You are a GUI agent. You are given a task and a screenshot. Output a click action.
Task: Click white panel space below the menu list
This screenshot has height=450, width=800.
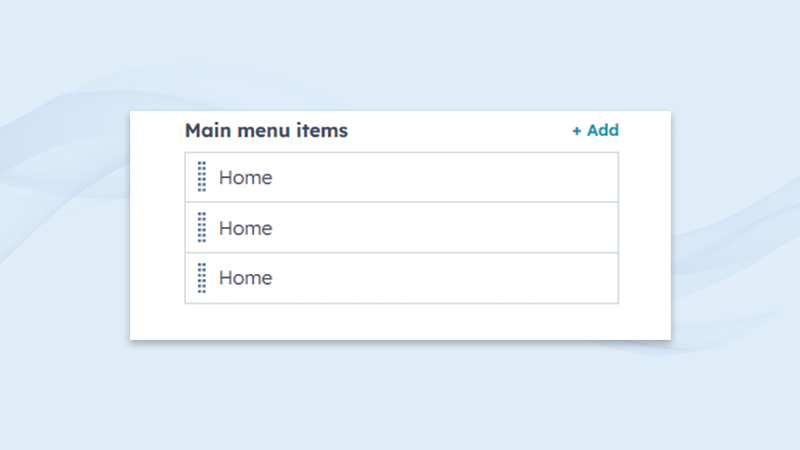[x=400, y=321]
